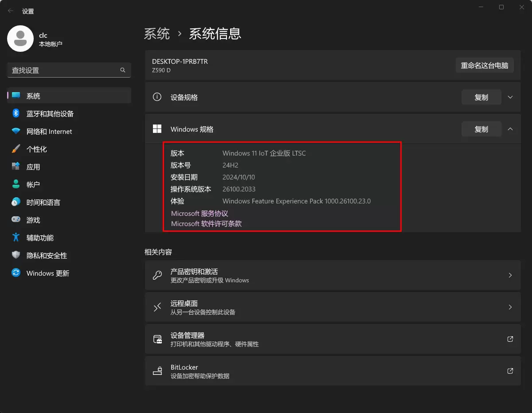Open 应用 settings page

(69, 167)
